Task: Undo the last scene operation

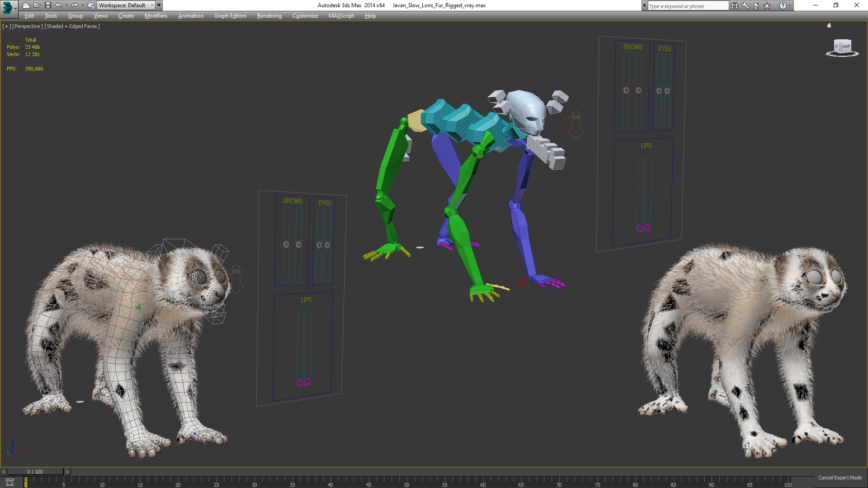Action: (x=58, y=5)
